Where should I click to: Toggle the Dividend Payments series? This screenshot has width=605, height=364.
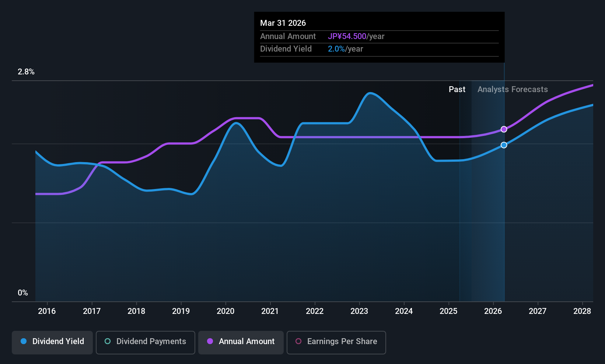[x=146, y=342]
